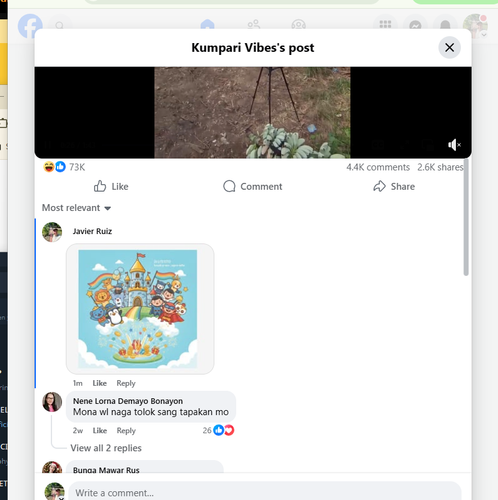Viewport: 498px width, 500px height.
Task: Click the 1m timestamp on Javier Ruiz's comment
Action: 78,383
